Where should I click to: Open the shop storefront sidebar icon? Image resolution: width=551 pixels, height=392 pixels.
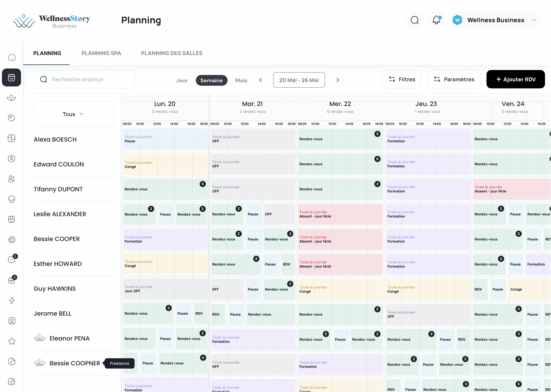tap(11, 219)
